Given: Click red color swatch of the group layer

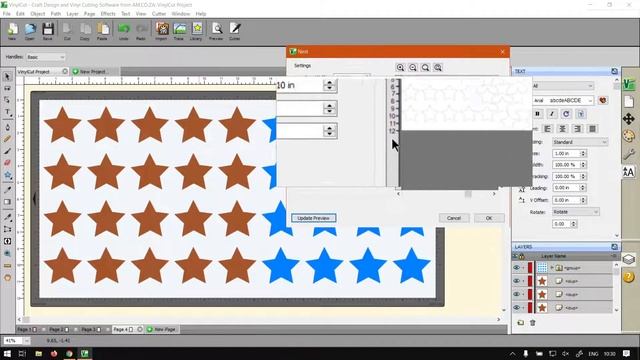Looking at the screenshot, I should coord(530,268).
